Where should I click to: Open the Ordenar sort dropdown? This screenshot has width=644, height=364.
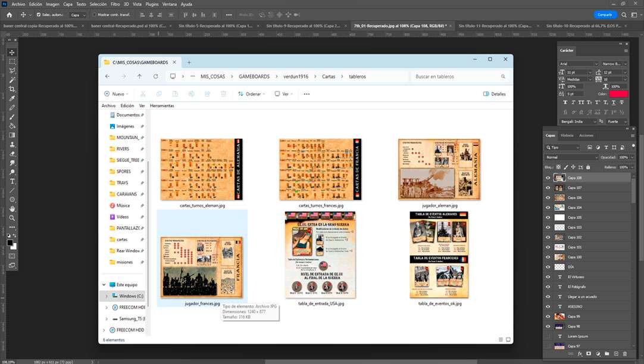(x=251, y=94)
